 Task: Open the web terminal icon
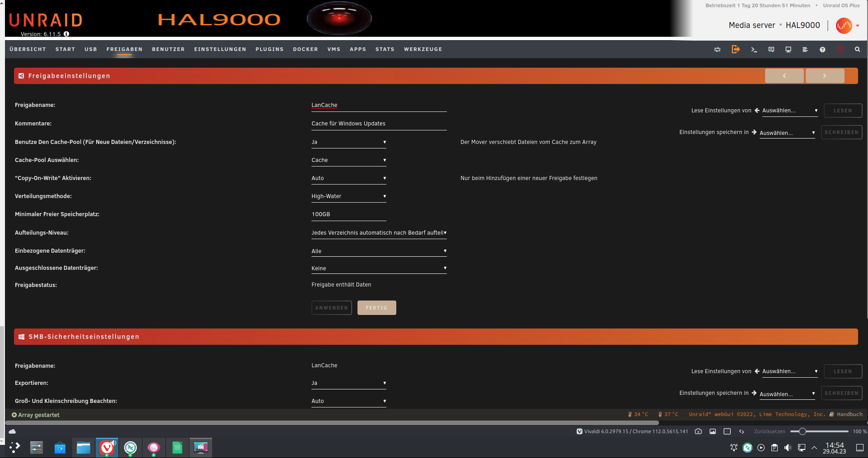[754, 50]
